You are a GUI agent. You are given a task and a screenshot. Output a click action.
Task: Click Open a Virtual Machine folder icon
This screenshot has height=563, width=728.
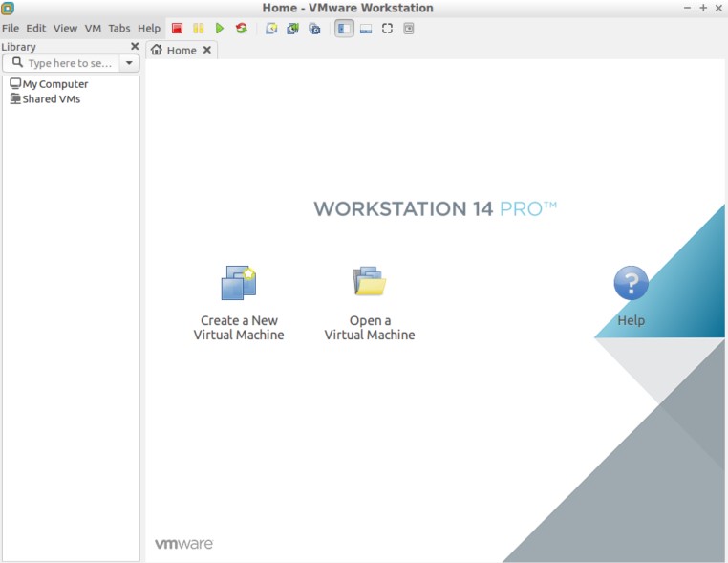369,281
